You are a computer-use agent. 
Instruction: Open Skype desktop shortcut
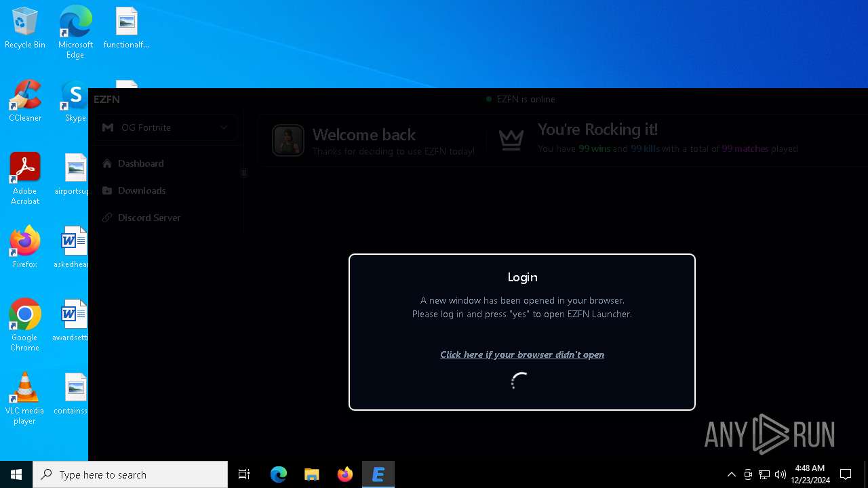click(x=75, y=102)
